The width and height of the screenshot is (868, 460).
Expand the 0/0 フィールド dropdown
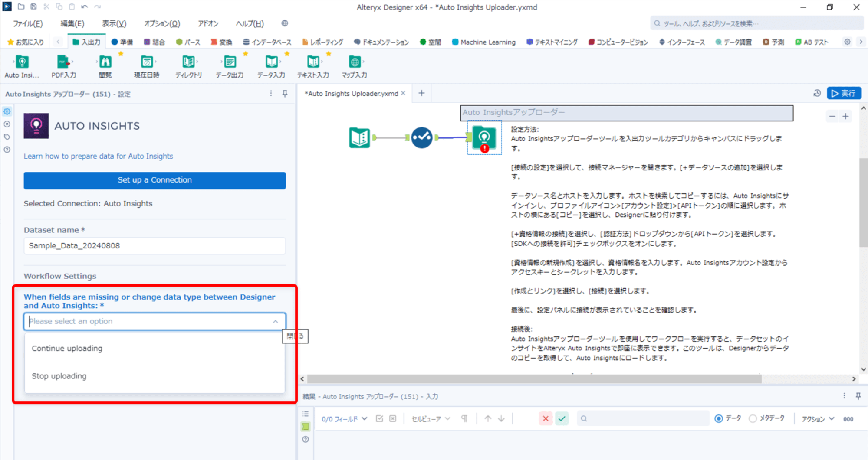pyautogui.click(x=344, y=419)
